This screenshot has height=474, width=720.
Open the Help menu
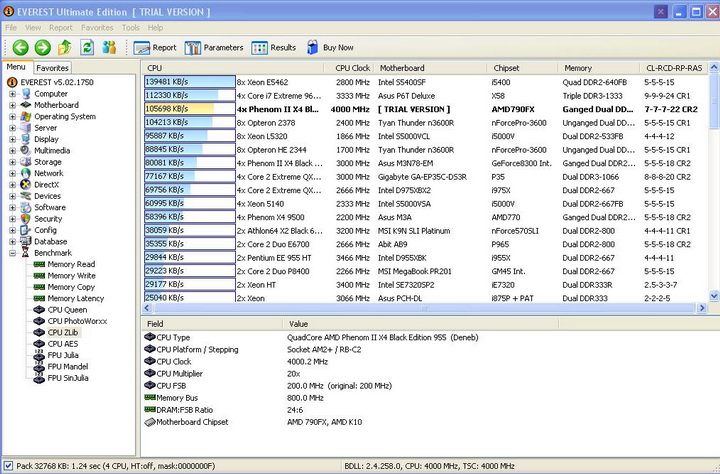point(155,28)
